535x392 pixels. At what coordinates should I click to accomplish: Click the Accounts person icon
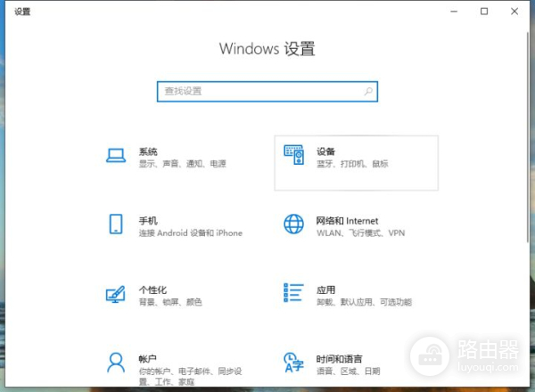click(x=116, y=363)
